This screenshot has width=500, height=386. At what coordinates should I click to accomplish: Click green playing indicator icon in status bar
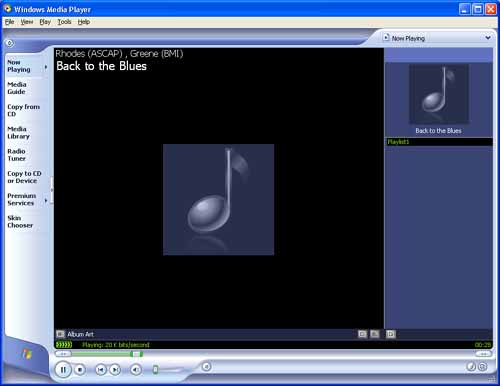64,345
